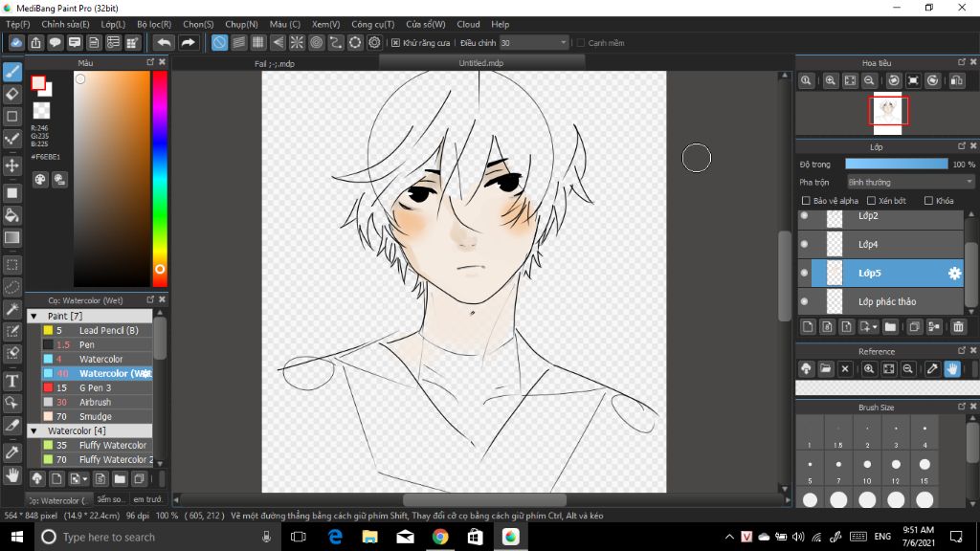This screenshot has width=980, height=551.
Task: Open the Chỉnh sửa(E) menu
Action: tap(66, 24)
